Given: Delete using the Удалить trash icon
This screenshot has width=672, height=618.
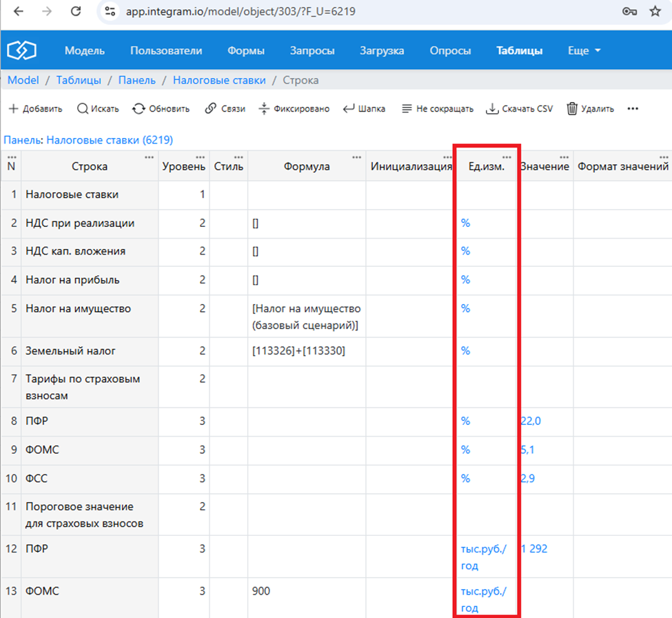Looking at the screenshot, I should click(x=572, y=109).
